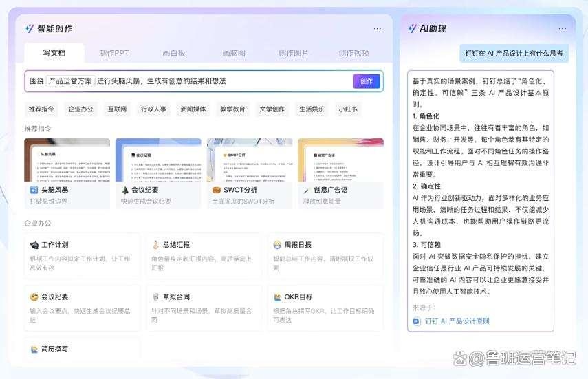Click the 快速生成会议纪要 description text

click(x=146, y=201)
